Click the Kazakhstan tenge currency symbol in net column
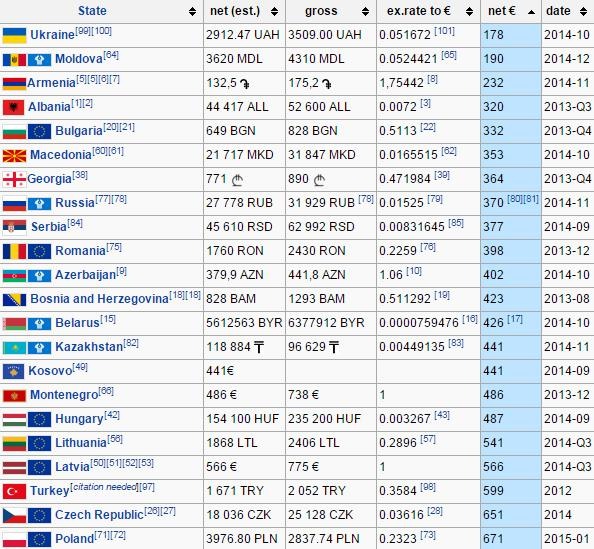 point(259,347)
